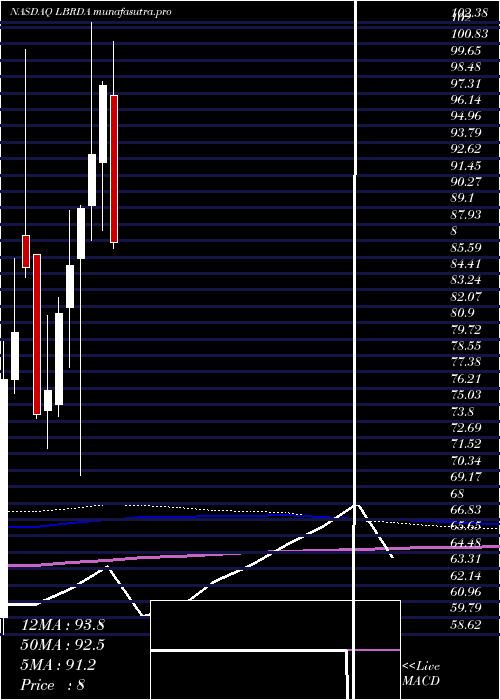This screenshot has height=700, width=500.
Task: Click the 91.45 price axis label
Action: coord(466,165)
